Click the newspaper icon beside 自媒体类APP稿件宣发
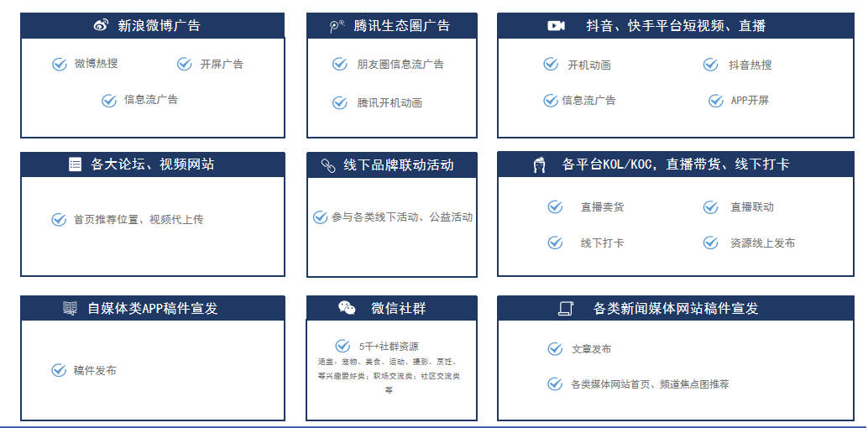 tap(70, 308)
